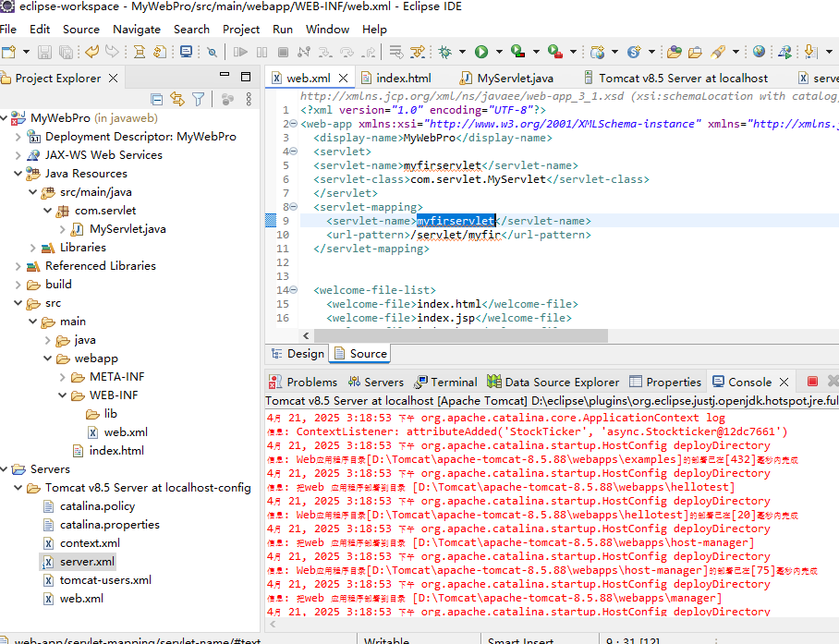Click the Debug bug icon in toolbar
This screenshot has width=839, height=644.
pyautogui.click(x=445, y=52)
